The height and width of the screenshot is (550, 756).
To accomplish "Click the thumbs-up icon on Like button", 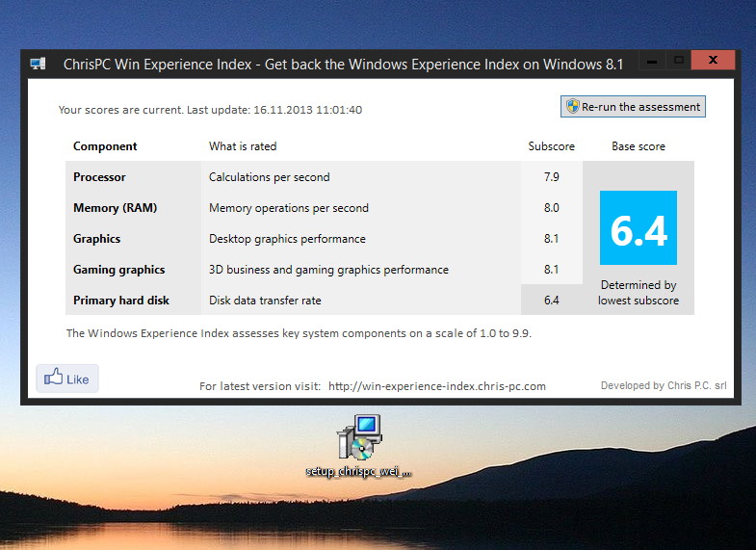I will point(54,377).
